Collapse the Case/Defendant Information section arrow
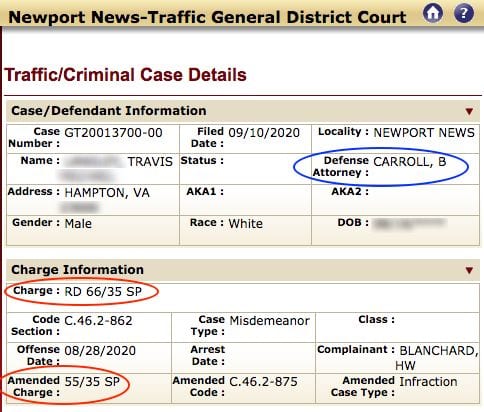The height and width of the screenshot is (412, 484). [x=469, y=111]
